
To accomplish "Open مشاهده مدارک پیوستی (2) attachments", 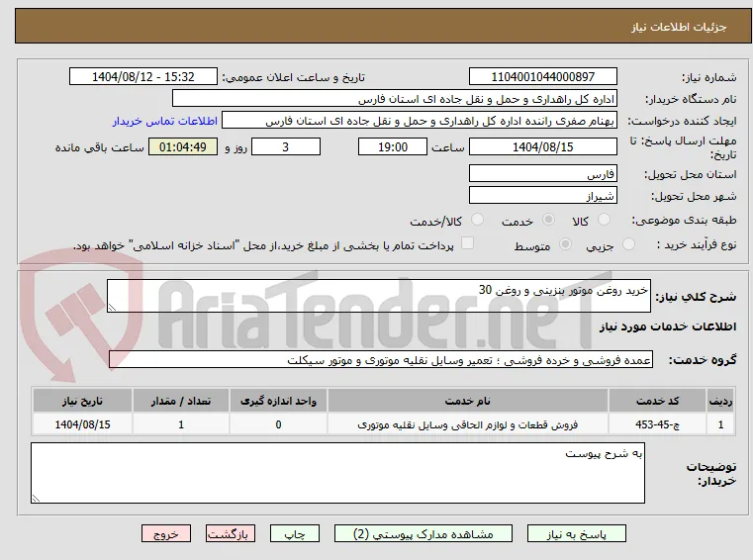I will click(x=424, y=533).
